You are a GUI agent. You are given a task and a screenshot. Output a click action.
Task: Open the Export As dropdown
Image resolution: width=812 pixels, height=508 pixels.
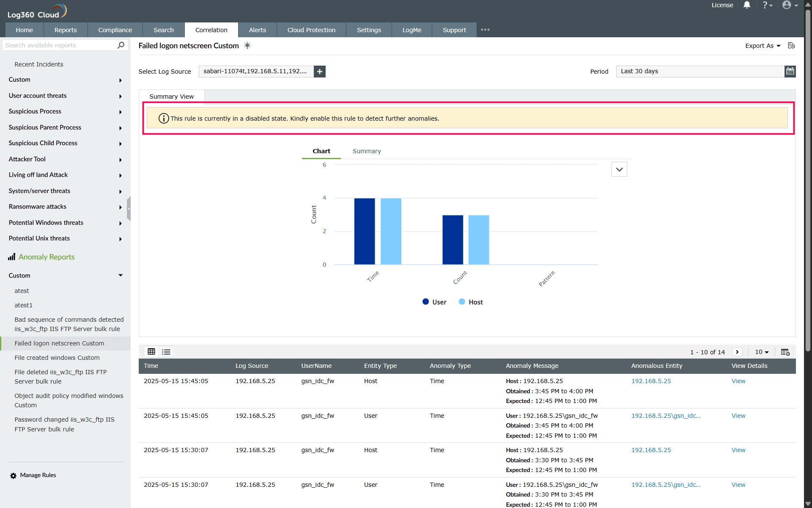pos(763,46)
